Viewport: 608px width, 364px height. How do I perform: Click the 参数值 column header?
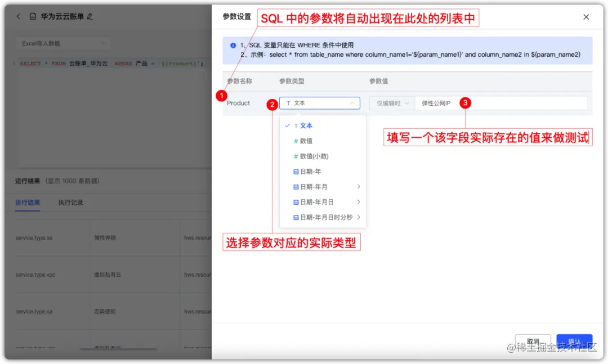378,81
